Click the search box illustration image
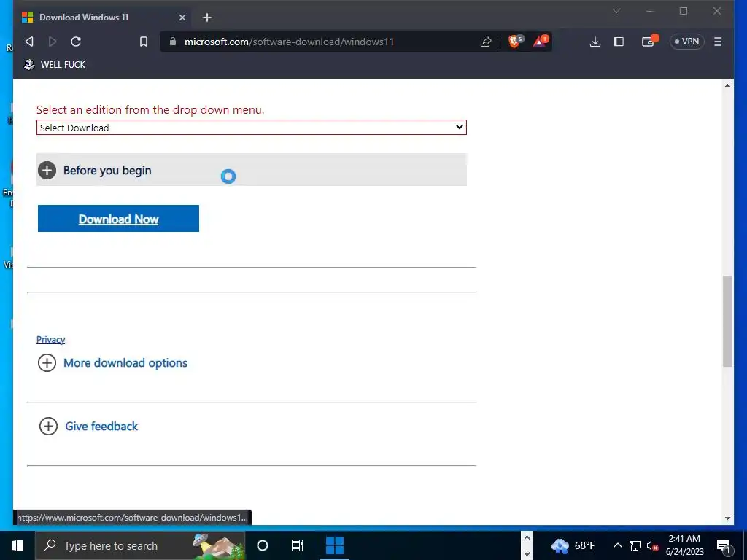Viewport: 747px width, 560px height. pyautogui.click(x=218, y=545)
